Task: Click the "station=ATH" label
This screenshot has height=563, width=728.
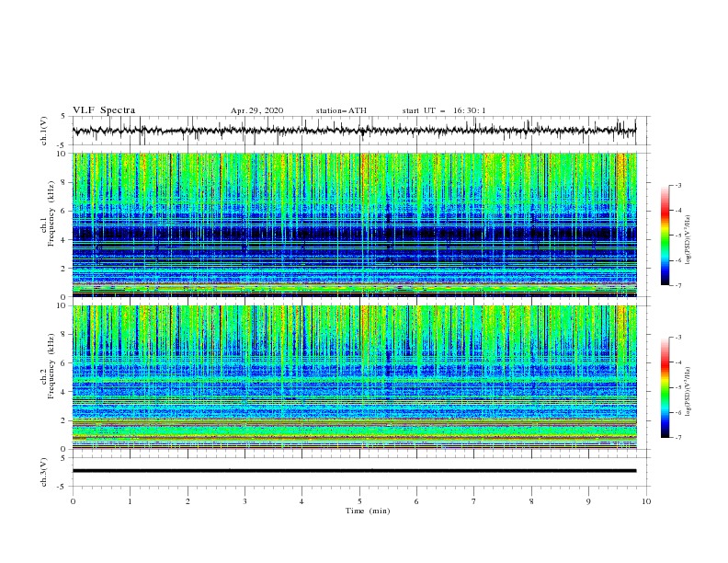Action: pos(341,110)
